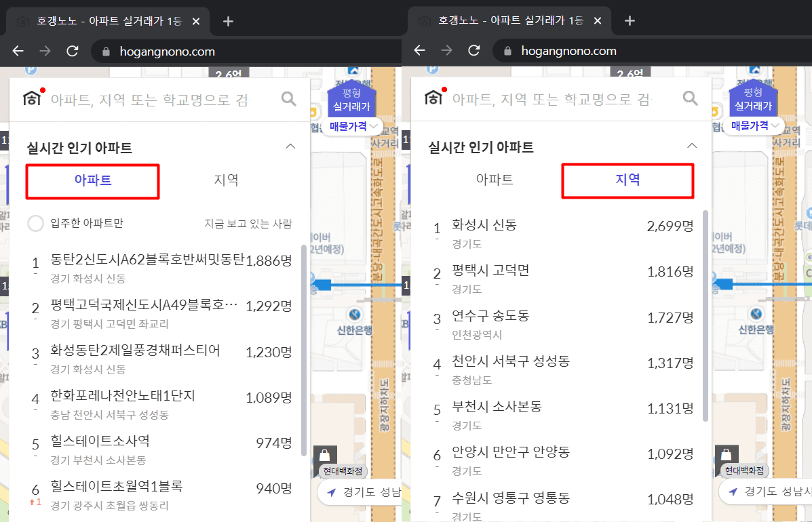Switch to 아파트 tab in right window

pos(495,180)
